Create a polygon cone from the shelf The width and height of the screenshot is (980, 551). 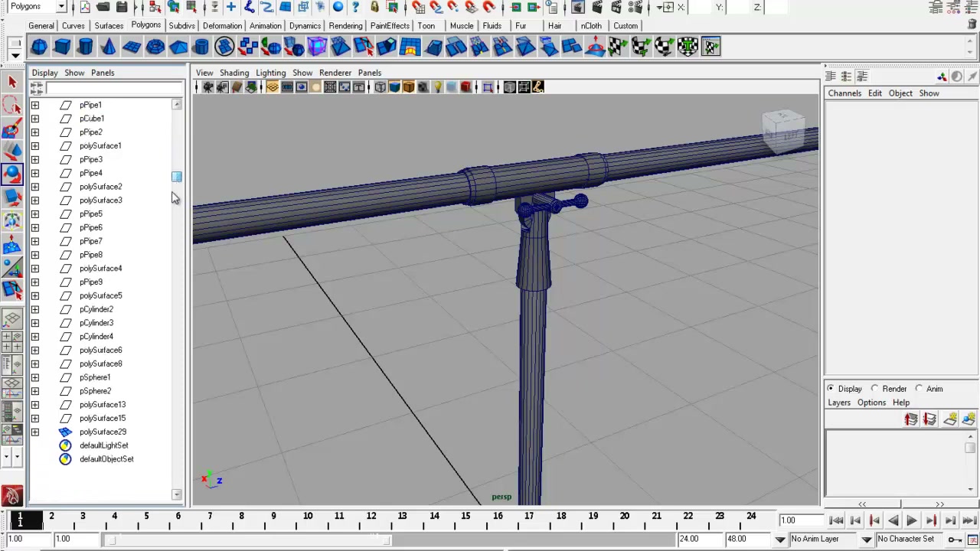pyautogui.click(x=109, y=47)
